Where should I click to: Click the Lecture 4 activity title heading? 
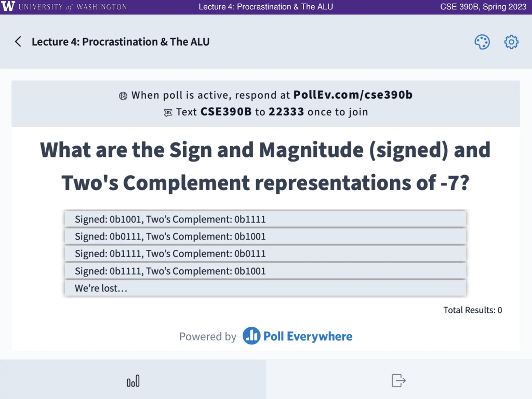pyautogui.click(x=121, y=42)
